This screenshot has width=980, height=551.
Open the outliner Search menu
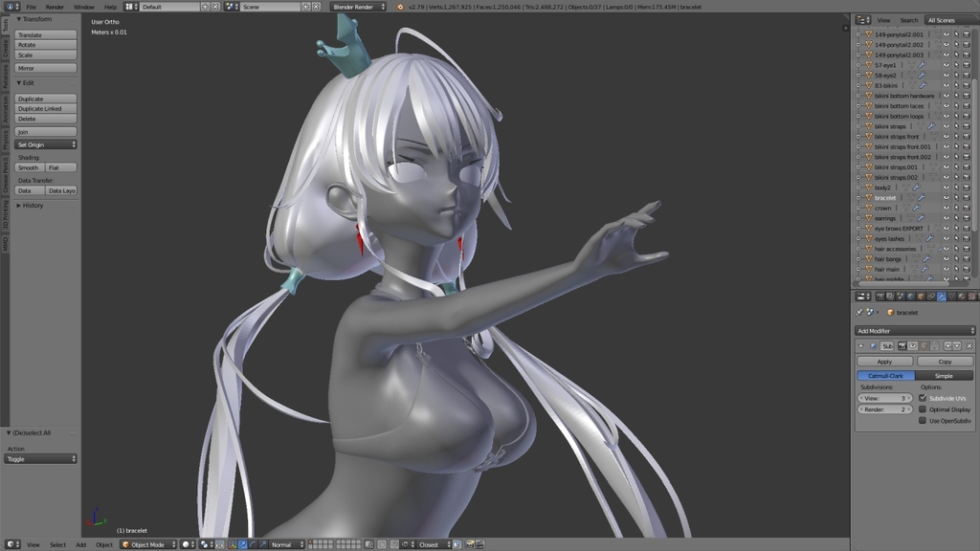909,20
